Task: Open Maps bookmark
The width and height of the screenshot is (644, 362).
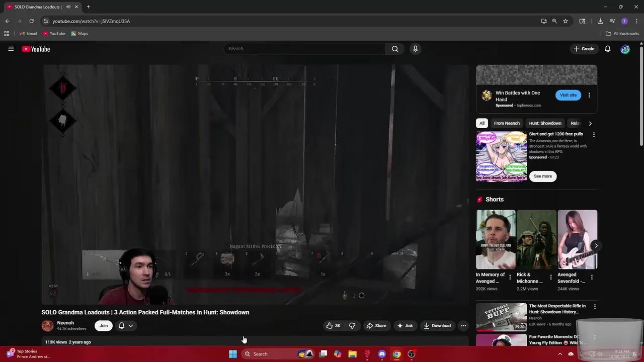Action: (x=79, y=34)
